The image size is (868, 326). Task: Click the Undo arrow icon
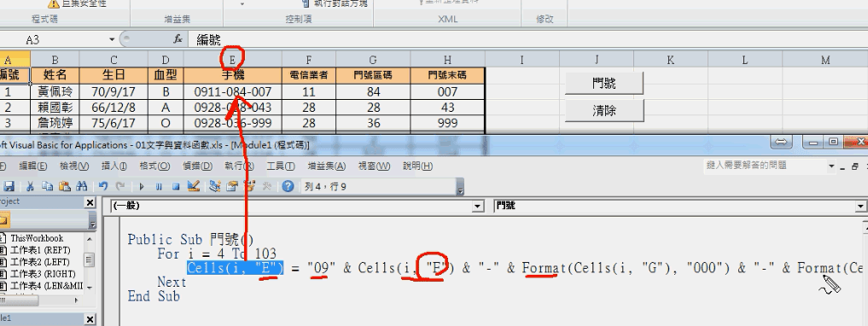tap(103, 187)
